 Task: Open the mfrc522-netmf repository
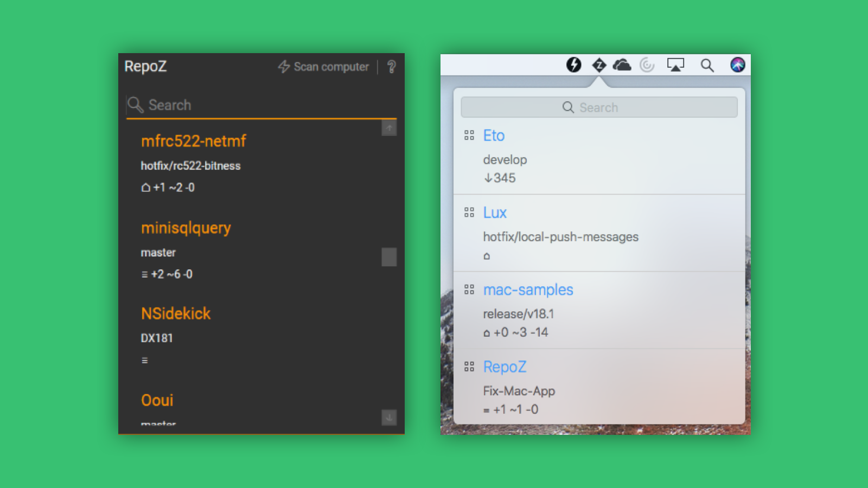coord(193,141)
